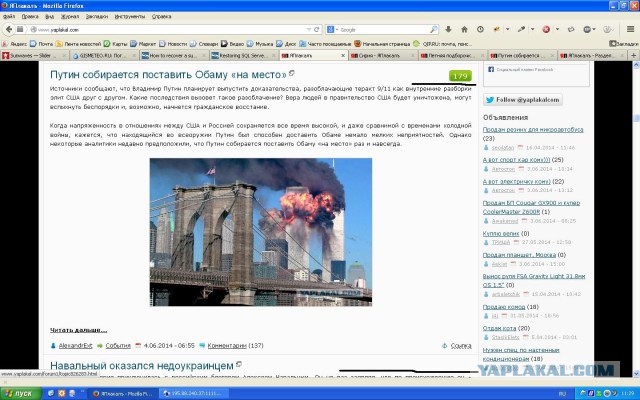Open the Справка menu
Screen dimensions: 640x400
(x=161, y=16)
